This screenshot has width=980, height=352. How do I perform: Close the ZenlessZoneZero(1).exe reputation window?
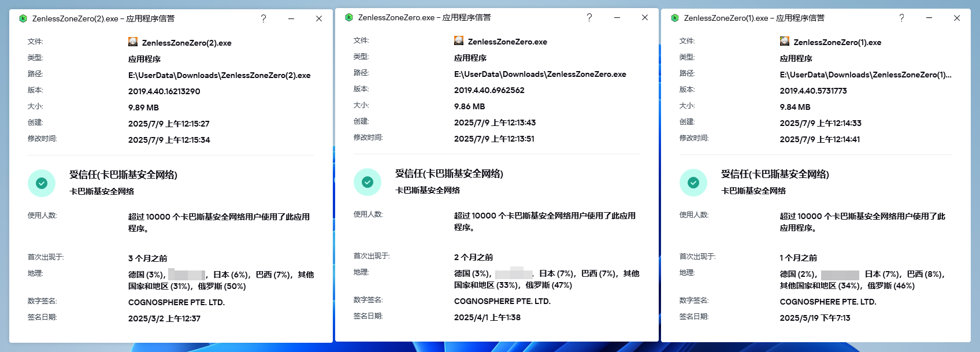click(x=957, y=18)
